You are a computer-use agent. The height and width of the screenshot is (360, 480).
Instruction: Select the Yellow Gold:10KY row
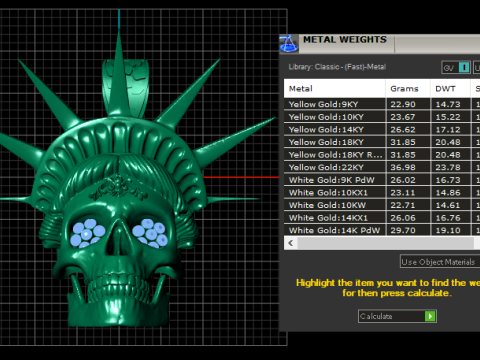coord(382,117)
